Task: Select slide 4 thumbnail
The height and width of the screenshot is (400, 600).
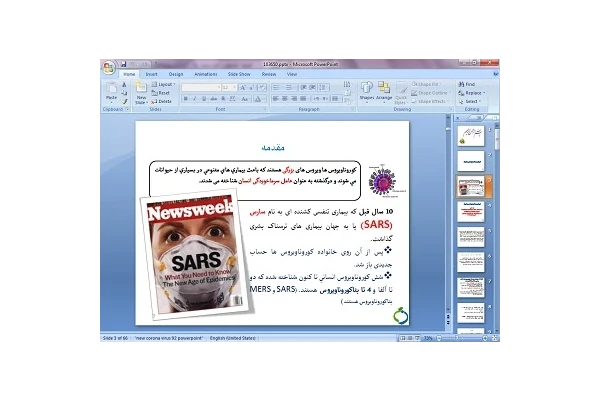Action: 471,212
